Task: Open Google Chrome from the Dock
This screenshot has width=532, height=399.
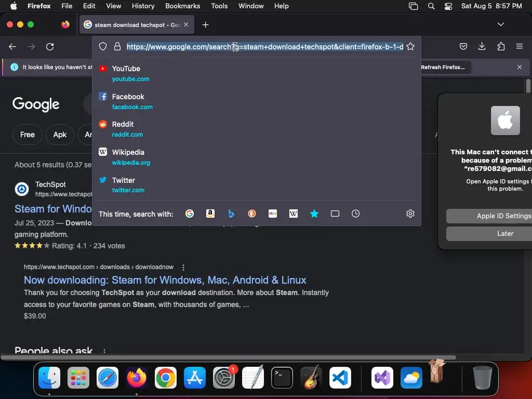Action: tap(166, 378)
